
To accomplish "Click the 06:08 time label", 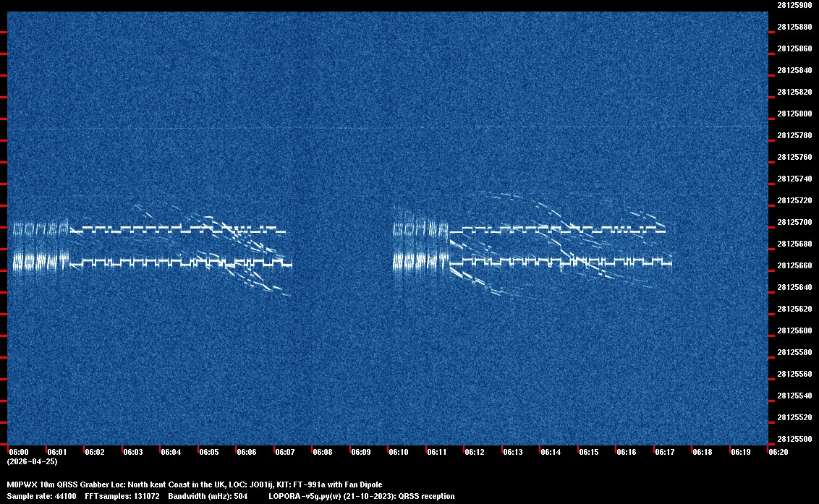I will tap(322, 452).
